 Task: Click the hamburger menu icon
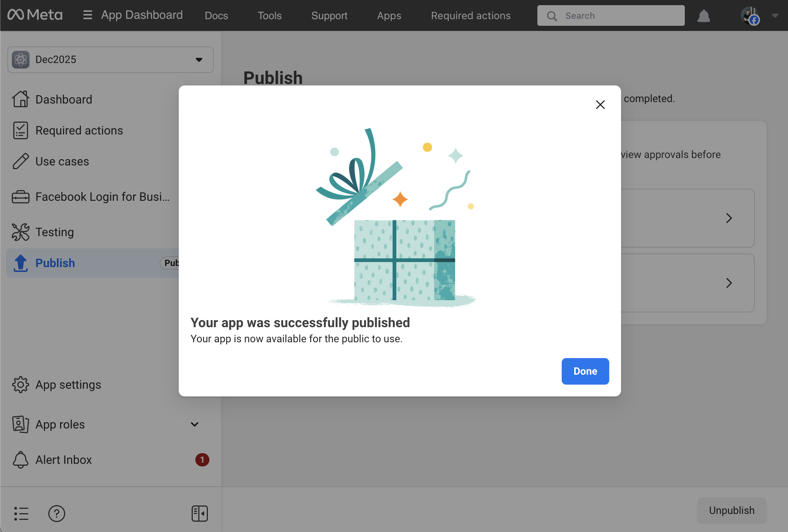pyautogui.click(x=87, y=15)
